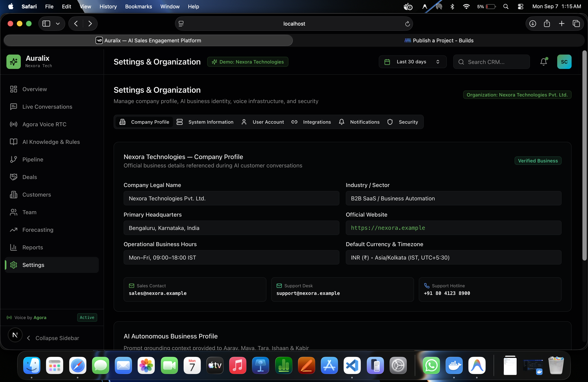This screenshot has height=382, width=588.
Task: Click the page vertical scrollbar
Action: pos(584,155)
